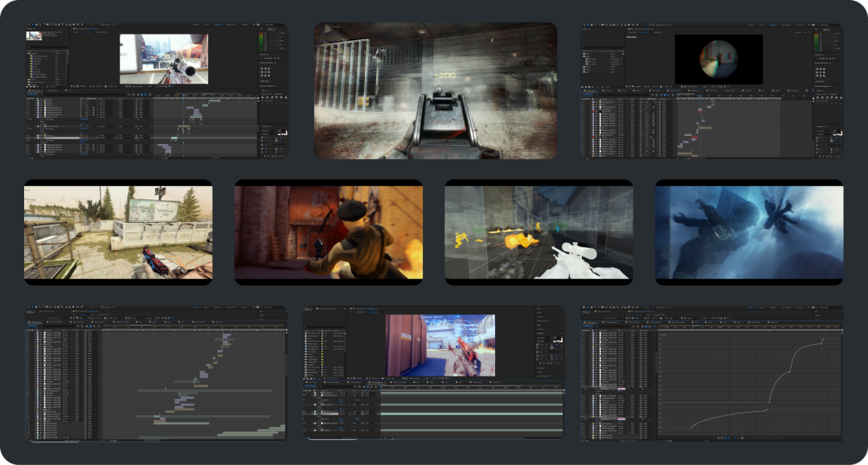This screenshot has height=465, width=868.
Task: Click the project search field in top-left screenshot
Action: (47, 47)
